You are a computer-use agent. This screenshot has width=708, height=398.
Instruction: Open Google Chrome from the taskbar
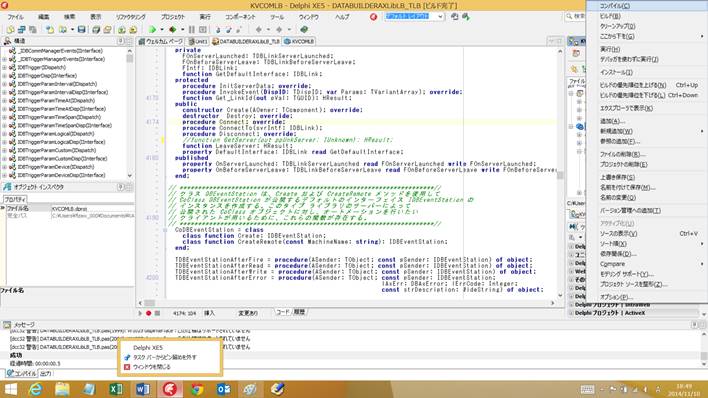pyautogui.click(x=197, y=389)
